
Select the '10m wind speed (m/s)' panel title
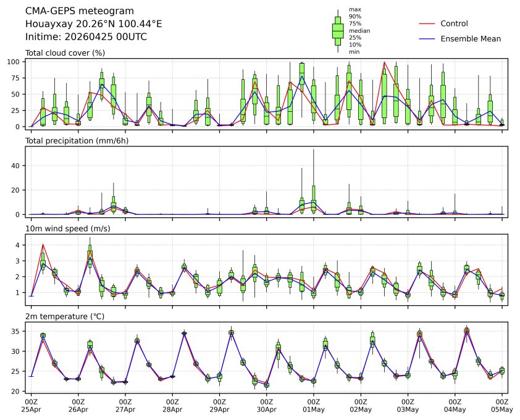(x=65, y=229)
